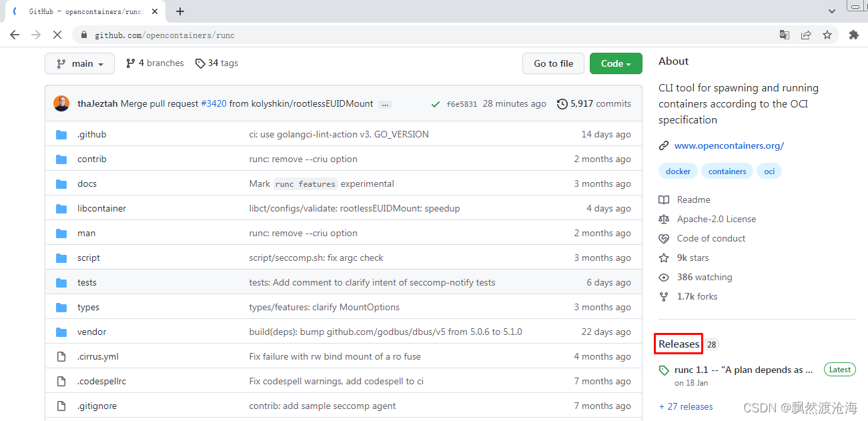Click the file icon for .gitignore
Viewport: 868px width, 421px height.
[x=61, y=406]
